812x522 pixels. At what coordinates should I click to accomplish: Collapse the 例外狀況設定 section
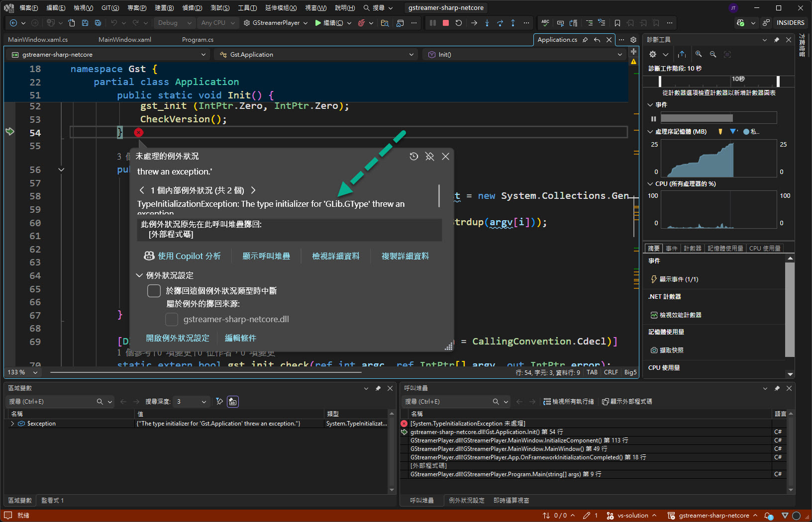tap(140, 275)
